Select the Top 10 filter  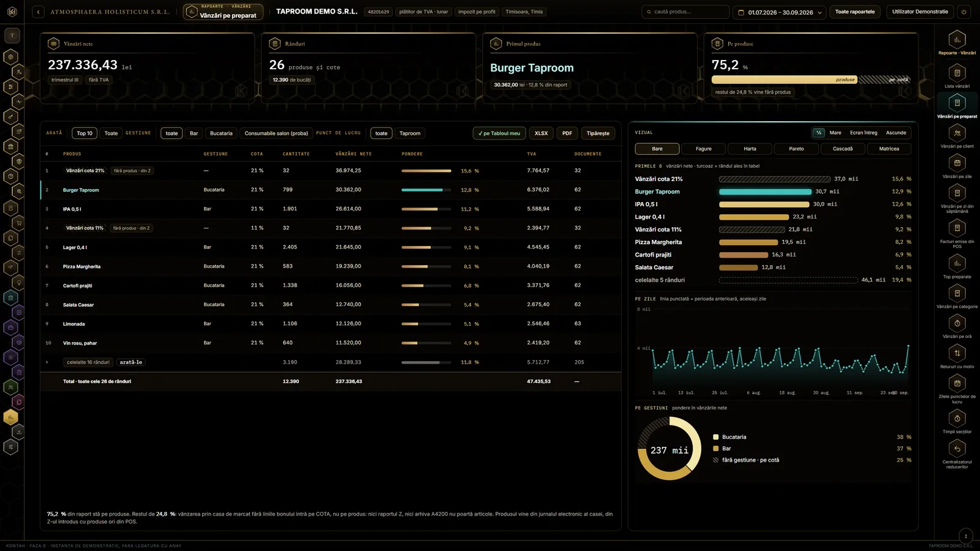(85, 133)
